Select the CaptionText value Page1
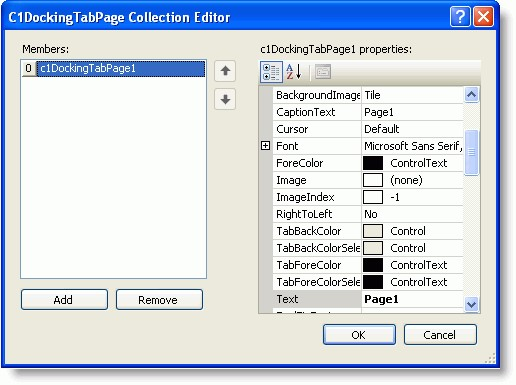Image resolution: width=516 pixels, height=385 pixels. coord(412,112)
